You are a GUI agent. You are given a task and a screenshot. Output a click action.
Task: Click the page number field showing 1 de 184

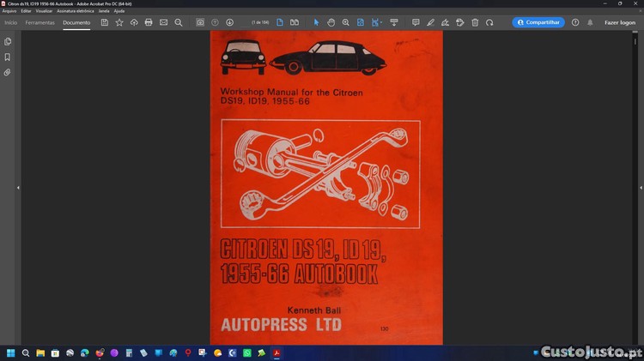(260, 22)
